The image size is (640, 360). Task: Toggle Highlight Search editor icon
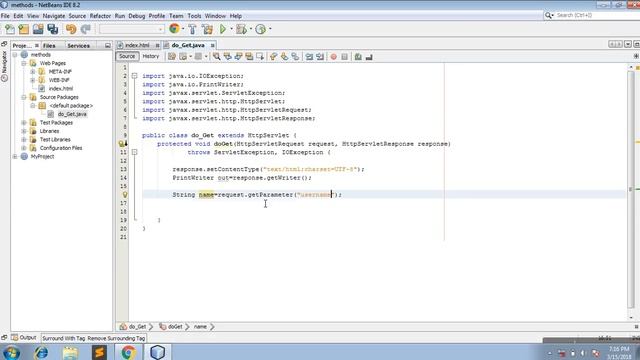coord(249,57)
